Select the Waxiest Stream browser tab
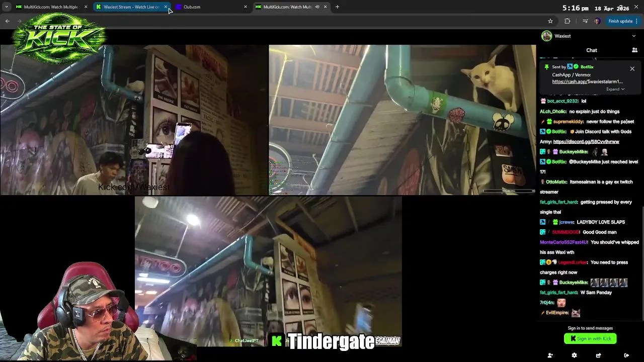The width and height of the screenshot is (644, 362). tap(131, 7)
